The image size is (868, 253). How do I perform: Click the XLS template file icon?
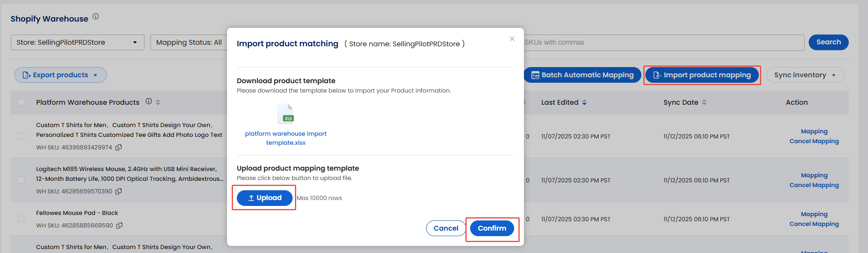pyautogui.click(x=286, y=114)
